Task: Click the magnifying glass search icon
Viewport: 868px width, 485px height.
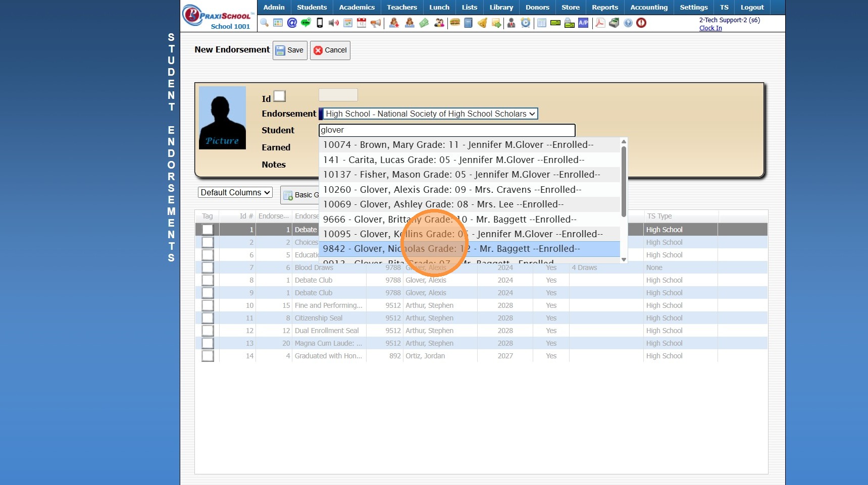Action: [264, 23]
